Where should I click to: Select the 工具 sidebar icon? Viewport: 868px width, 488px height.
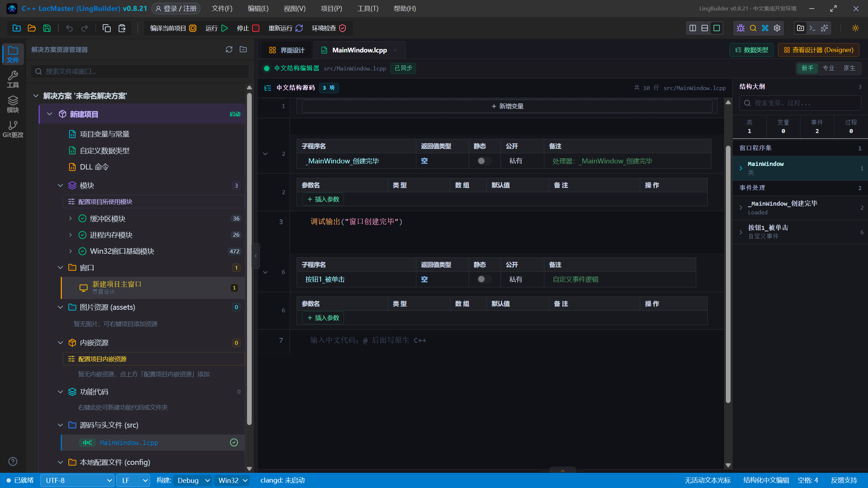click(13, 79)
